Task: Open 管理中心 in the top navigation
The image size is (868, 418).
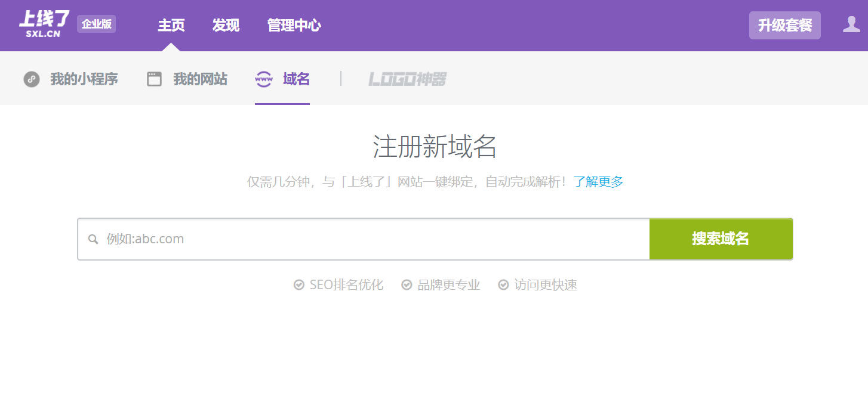Action: pyautogui.click(x=294, y=26)
